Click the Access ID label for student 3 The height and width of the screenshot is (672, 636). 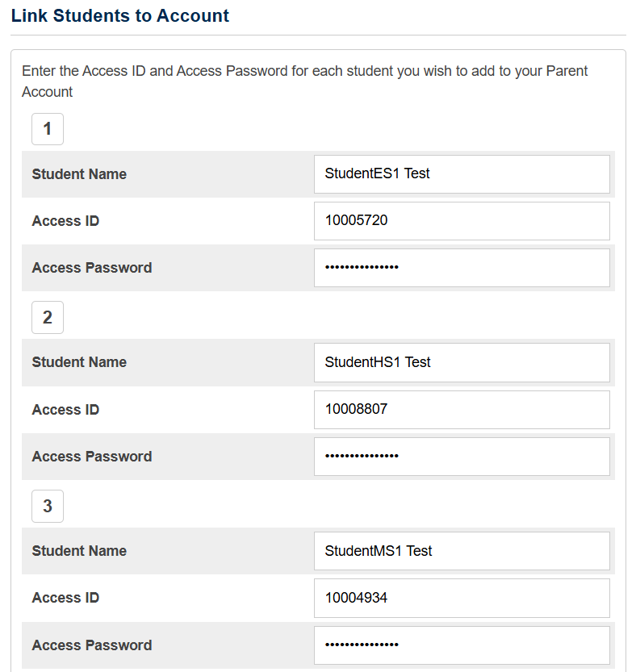[65, 599]
